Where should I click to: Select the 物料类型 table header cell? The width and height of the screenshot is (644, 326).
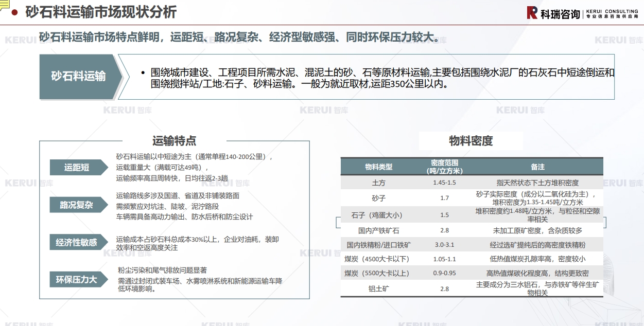pos(378,167)
